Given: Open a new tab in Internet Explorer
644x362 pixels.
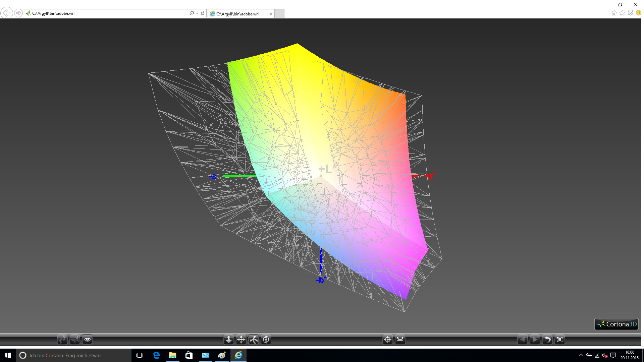Looking at the screenshot, I should tap(279, 14).
